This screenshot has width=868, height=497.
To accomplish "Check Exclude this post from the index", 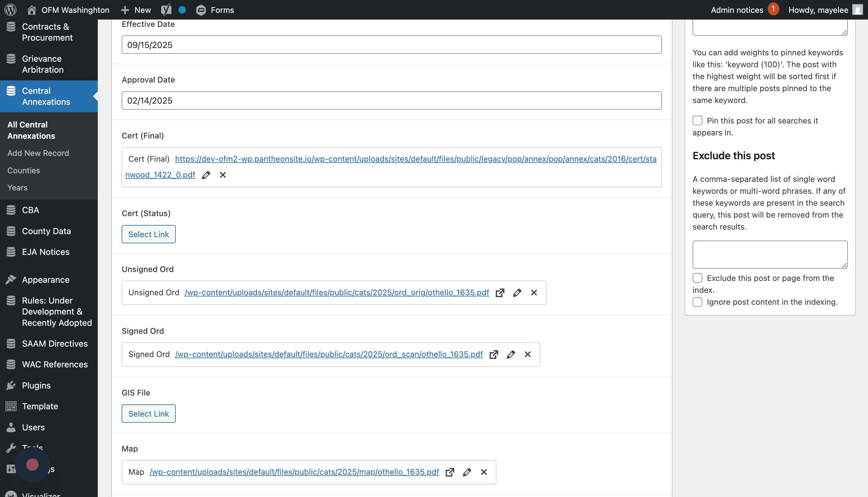I will click(x=697, y=278).
